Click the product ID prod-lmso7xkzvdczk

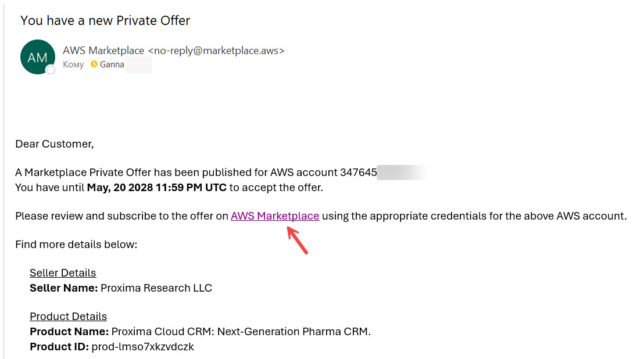(142, 347)
